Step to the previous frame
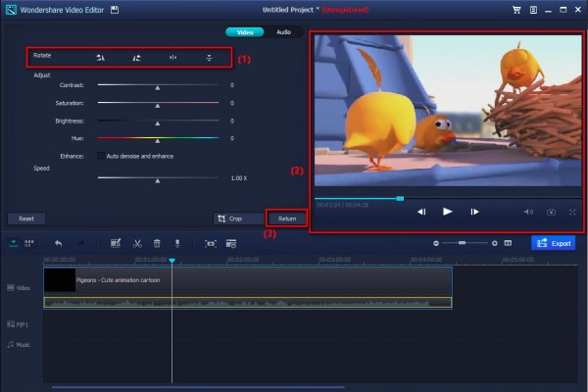The width and height of the screenshot is (588, 392). (421, 212)
